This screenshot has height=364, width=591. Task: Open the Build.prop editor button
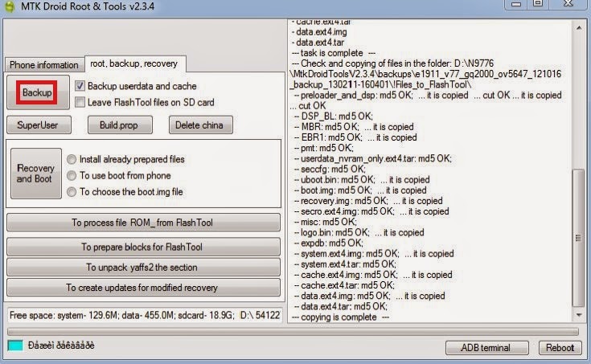pos(120,125)
